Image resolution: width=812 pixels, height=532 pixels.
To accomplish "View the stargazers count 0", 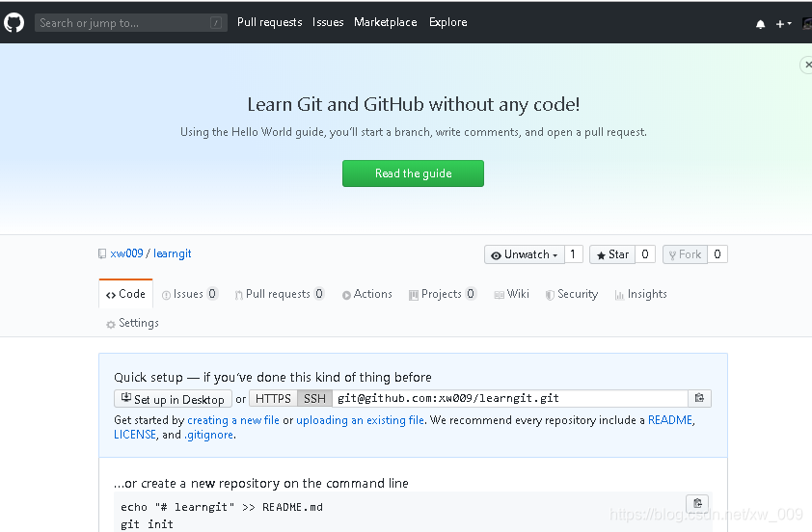I will [x=645, y=254].
